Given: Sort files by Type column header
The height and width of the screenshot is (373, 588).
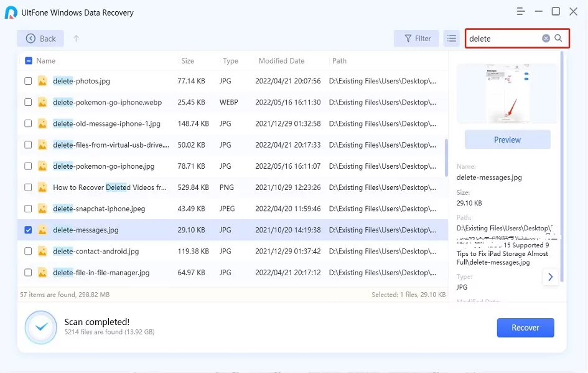Looking at the screenshot, I should 230,61.
